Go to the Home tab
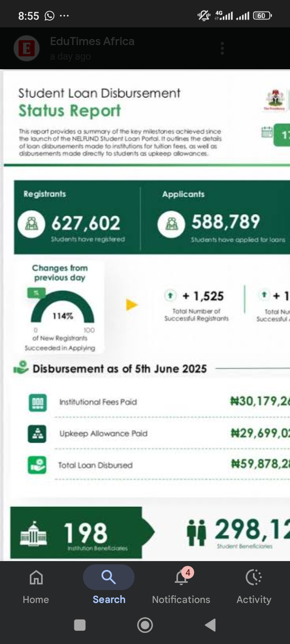Image resolution: width=290 pixels, height=644 pixels. [x=36, y=585]
